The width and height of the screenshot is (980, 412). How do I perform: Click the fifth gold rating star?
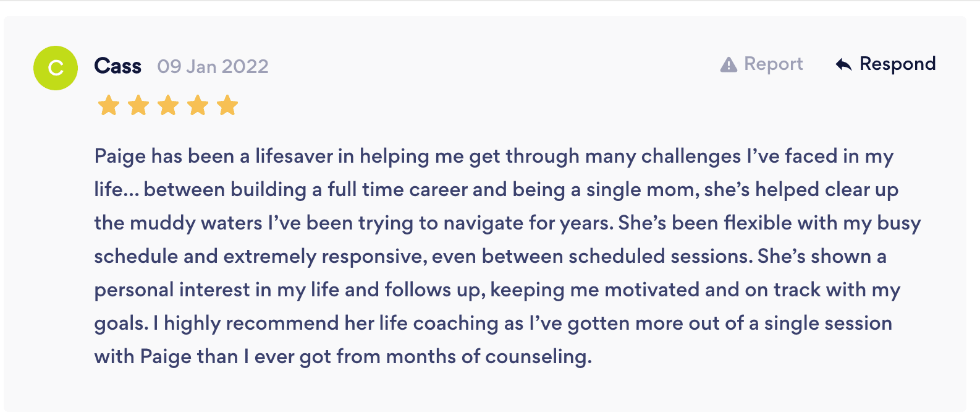(227, 105)
